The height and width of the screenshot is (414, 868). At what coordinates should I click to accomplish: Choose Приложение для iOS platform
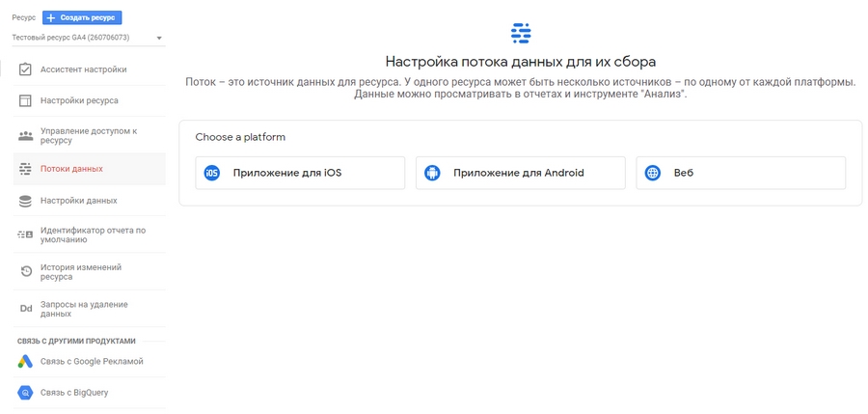[300, 173]
